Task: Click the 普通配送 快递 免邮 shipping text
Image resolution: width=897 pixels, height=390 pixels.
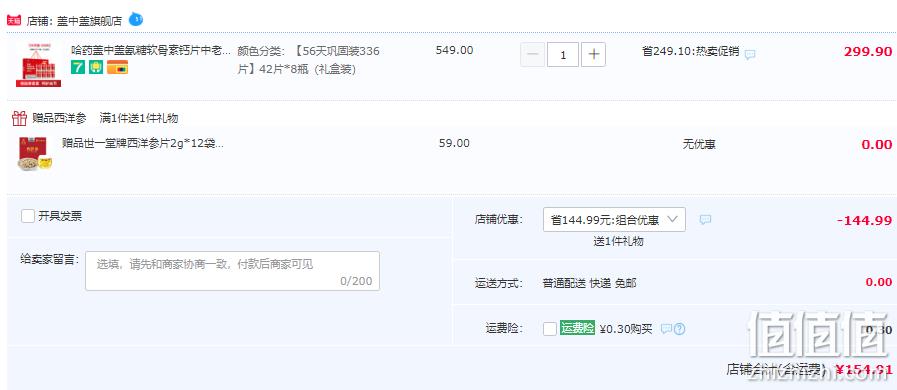Action: tap(589, 283)
